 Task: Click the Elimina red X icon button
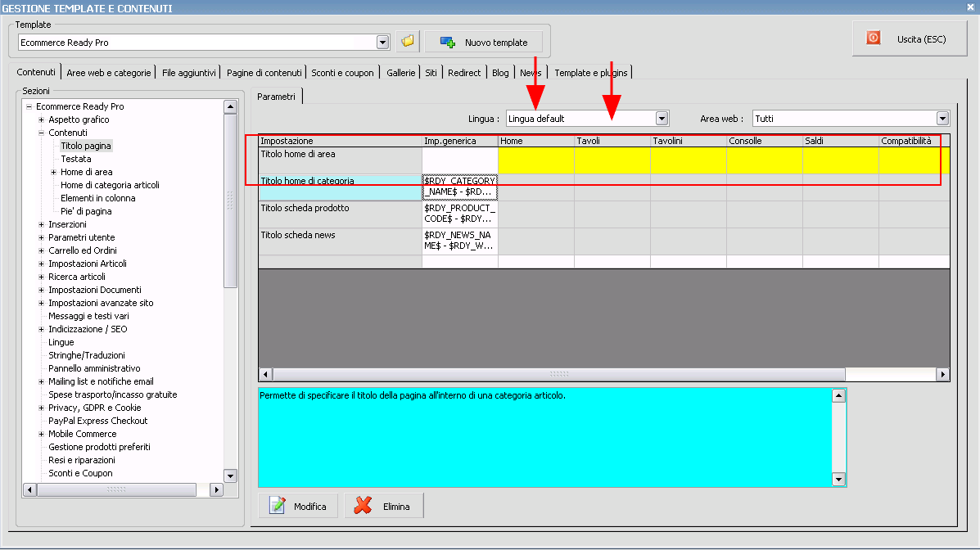tap(383, 507)
